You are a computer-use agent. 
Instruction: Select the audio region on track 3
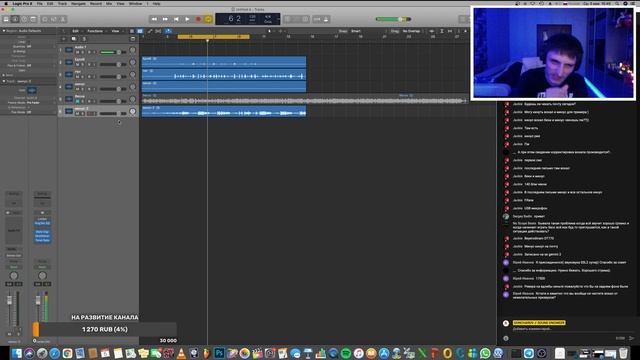pyautogui.click(x=224, y=74)
